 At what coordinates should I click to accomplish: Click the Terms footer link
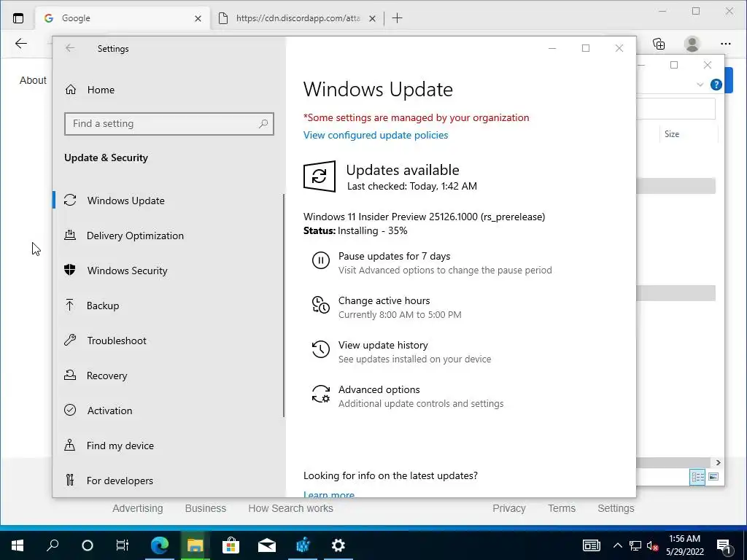(x=562, y=508)
